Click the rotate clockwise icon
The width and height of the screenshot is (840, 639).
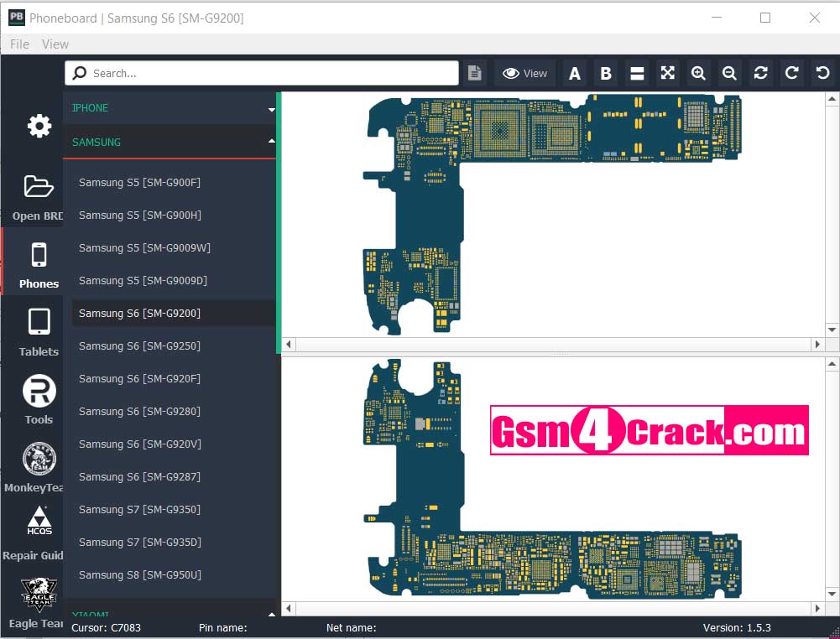pyautogui.click(x=791, y=73)
